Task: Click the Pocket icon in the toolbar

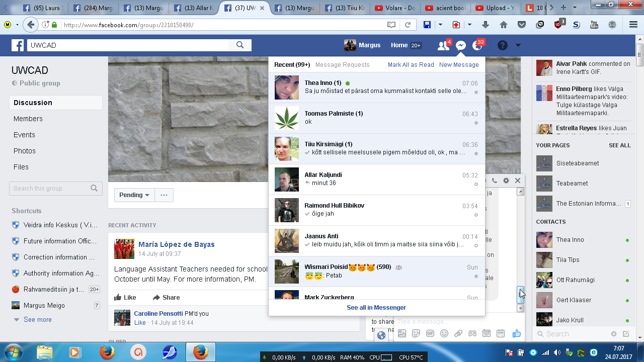Action: coord(522,25)
